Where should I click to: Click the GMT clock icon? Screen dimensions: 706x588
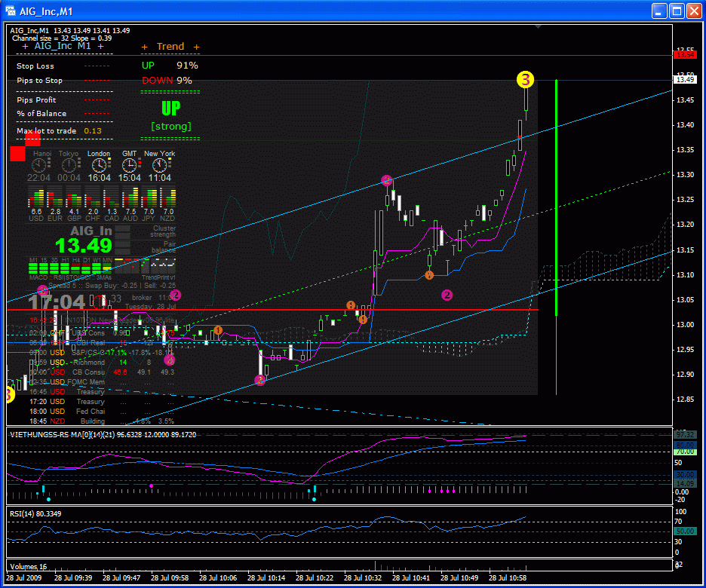pos(129,166)
